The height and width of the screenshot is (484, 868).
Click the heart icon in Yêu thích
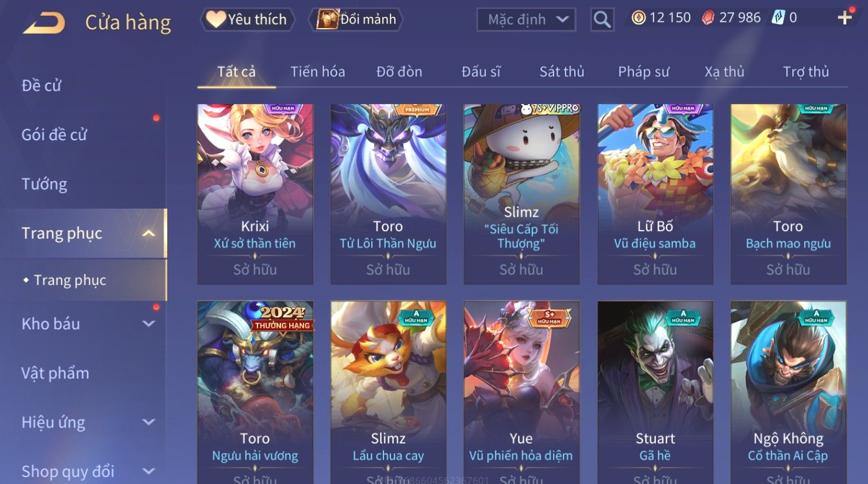(x=216, y=19)
